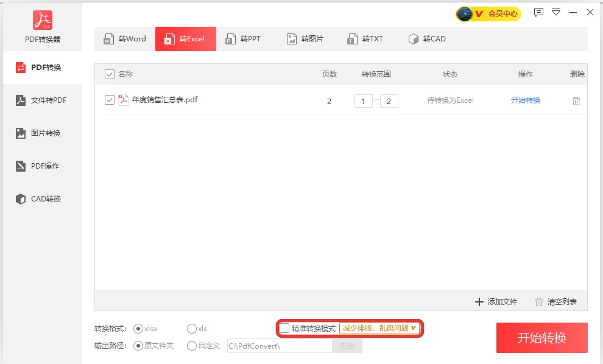
Task: Minimize the PDF converter window
Action: pos(573,12)
